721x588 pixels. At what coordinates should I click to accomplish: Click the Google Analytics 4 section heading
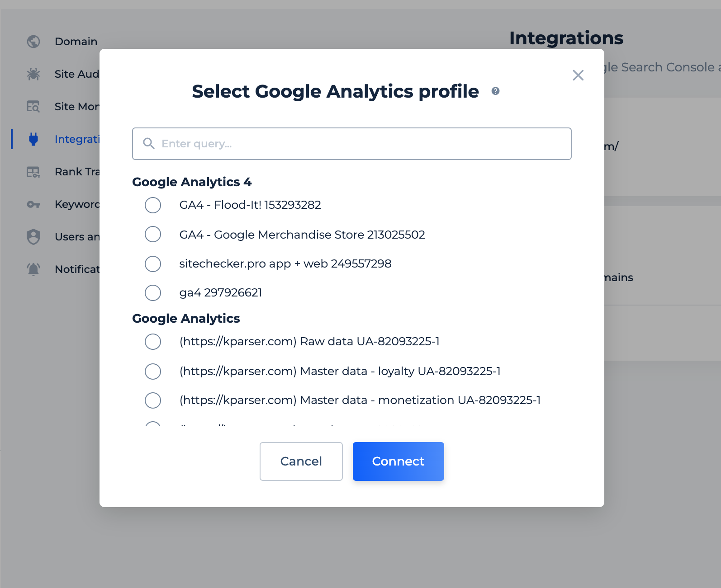point(192,182)
